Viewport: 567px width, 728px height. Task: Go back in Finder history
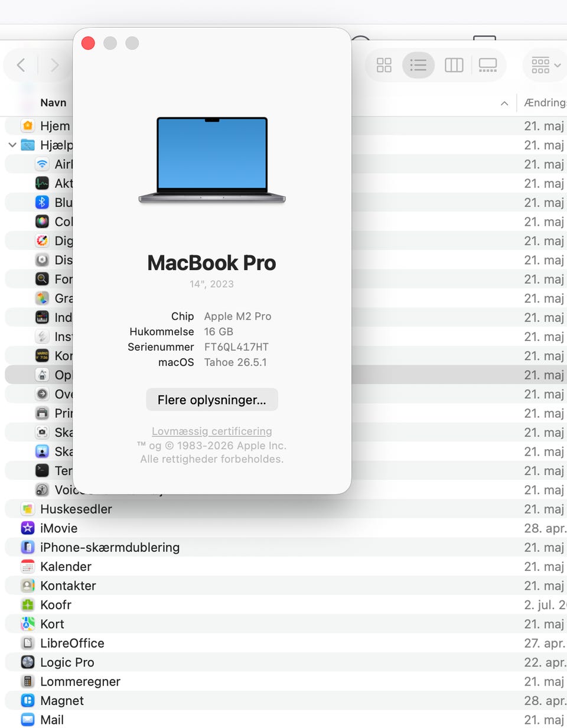[21, 65]
